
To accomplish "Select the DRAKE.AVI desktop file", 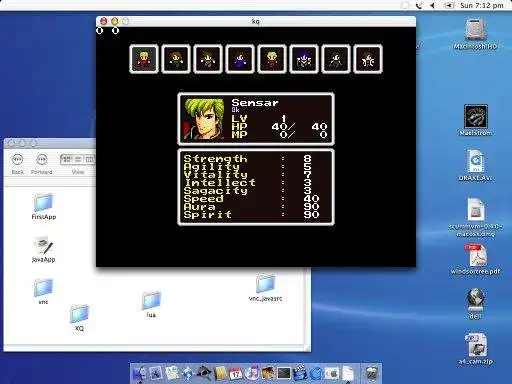I will [476, 165].
